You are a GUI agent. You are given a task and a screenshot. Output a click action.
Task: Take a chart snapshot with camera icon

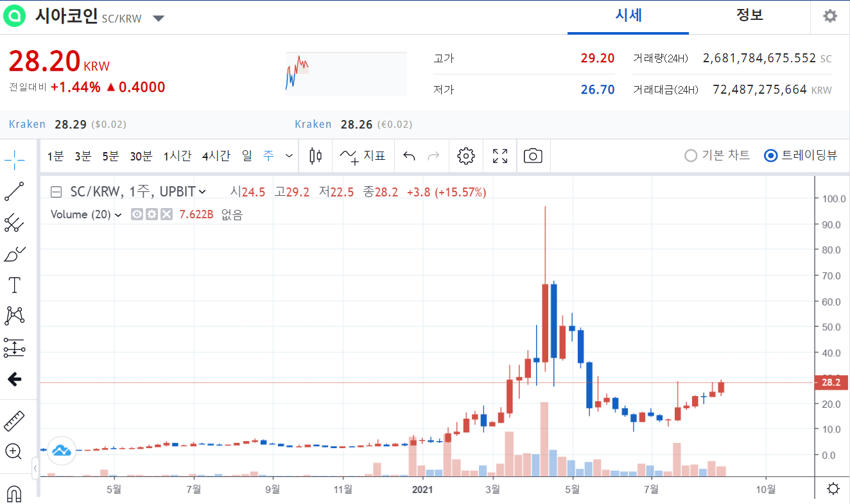pos(533,155)
